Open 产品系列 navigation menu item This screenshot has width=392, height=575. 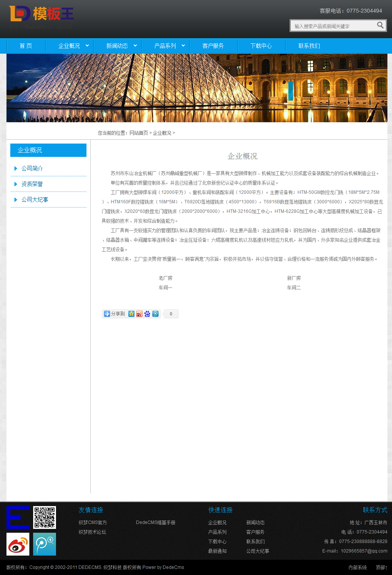pyautogui.click(x=165, y=46)
